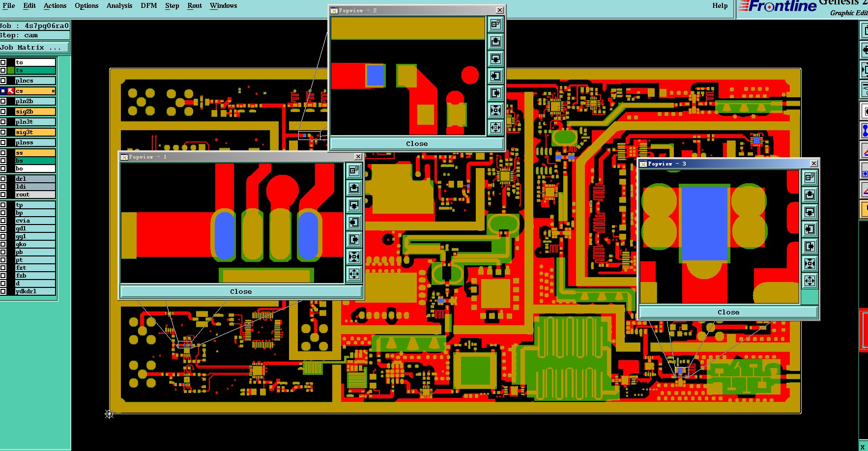The image size is (868, 451).
Task: Open the Options menu
Action: coord(87,5)
